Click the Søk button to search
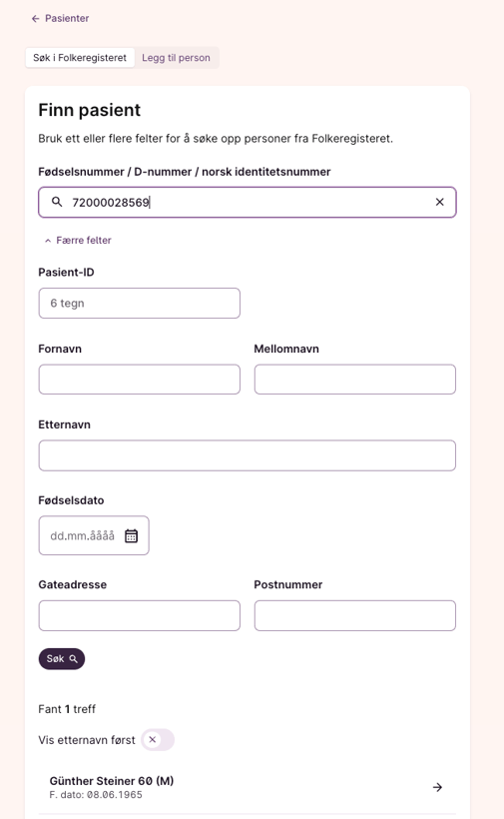 coord(62,659)
